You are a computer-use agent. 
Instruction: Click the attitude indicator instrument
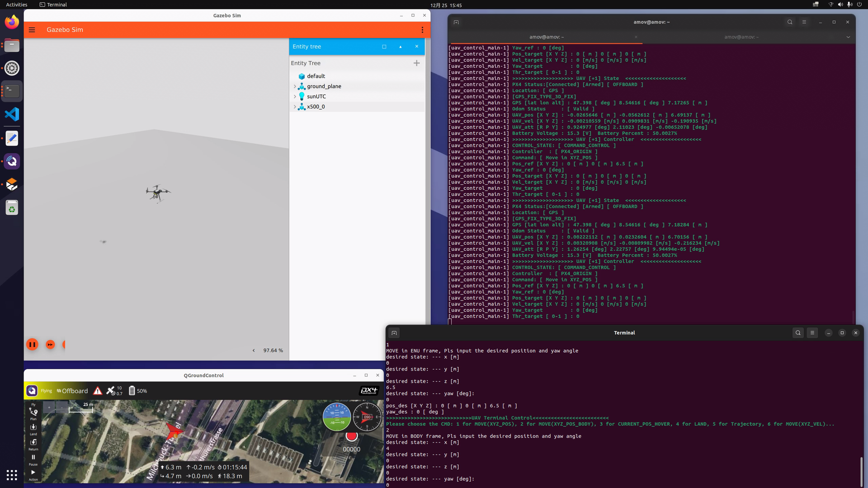pos(337,417)
